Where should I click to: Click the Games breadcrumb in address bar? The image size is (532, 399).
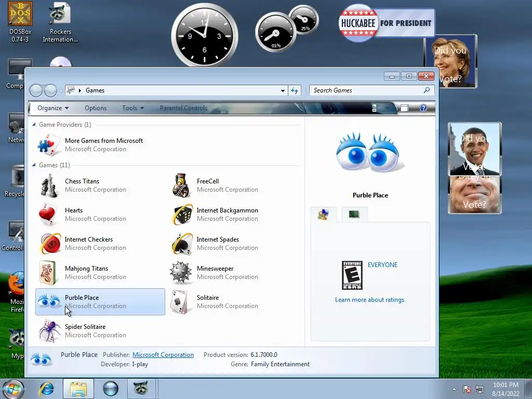95,90
